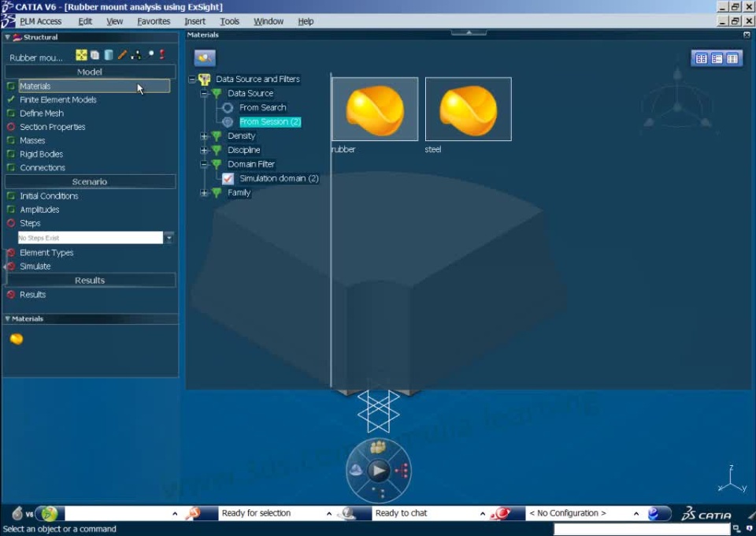This screenshot has width=756, height=536.
Task: Open the PLM Access menu
Action: tap(40, 21)
